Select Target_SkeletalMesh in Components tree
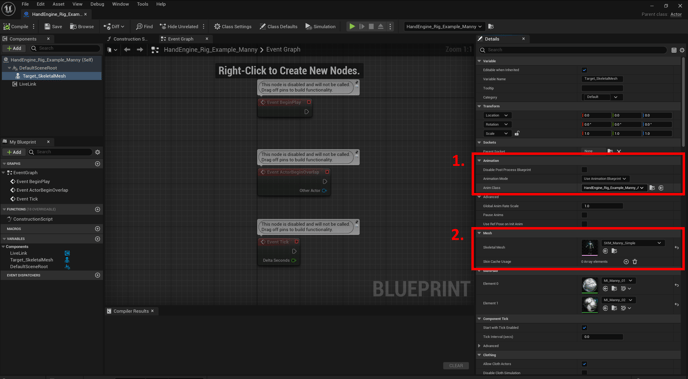Screen dimensions: 688x379 [44, 76]
